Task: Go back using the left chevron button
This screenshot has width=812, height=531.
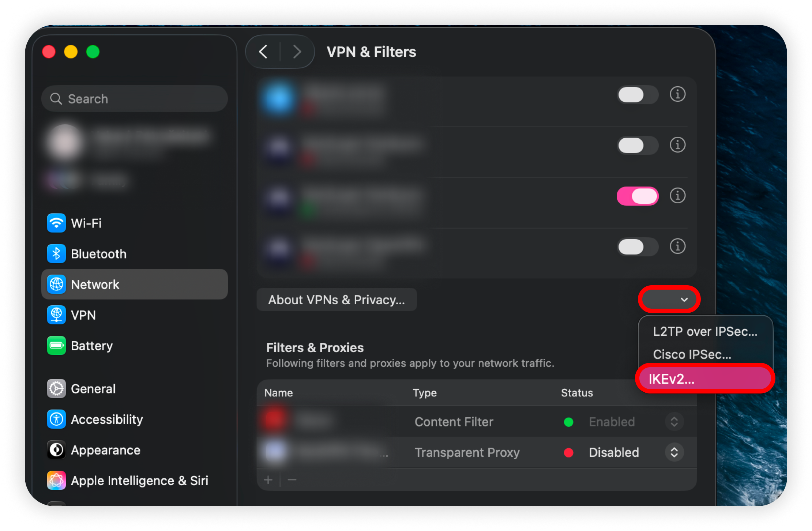Action: pyautogui.click(x=263, y=52)
